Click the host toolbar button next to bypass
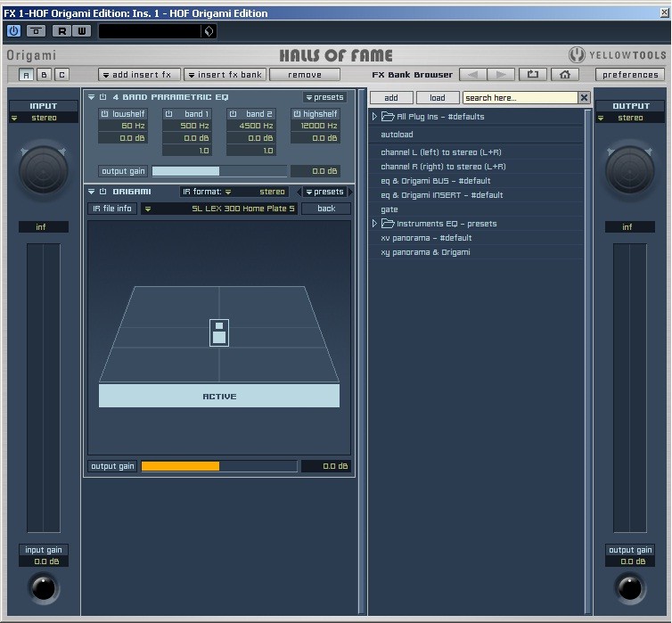 (x=36, y=31)
